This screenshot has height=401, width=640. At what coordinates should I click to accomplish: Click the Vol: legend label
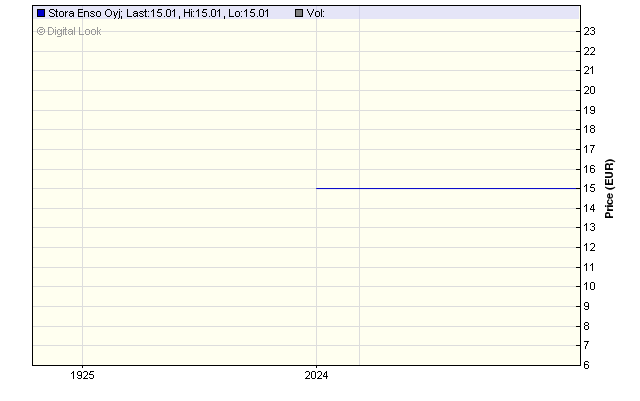[x=316, y=13]
